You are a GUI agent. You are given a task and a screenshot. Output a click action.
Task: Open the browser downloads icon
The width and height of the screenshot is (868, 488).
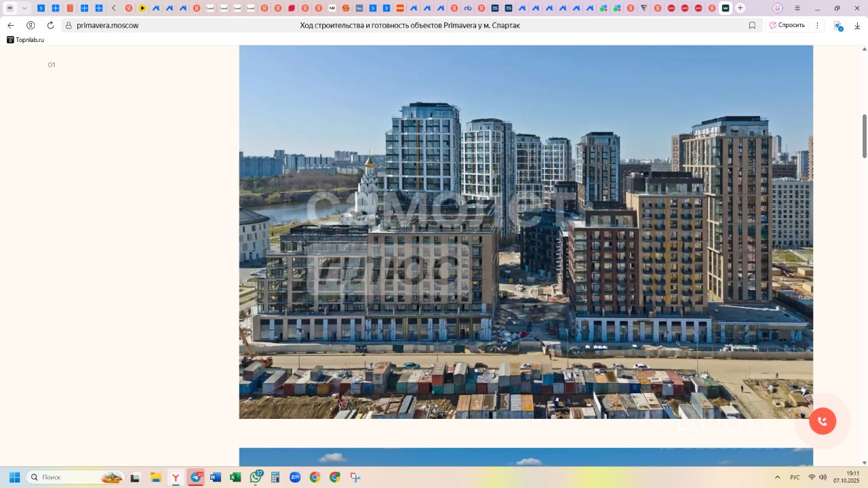857,26
